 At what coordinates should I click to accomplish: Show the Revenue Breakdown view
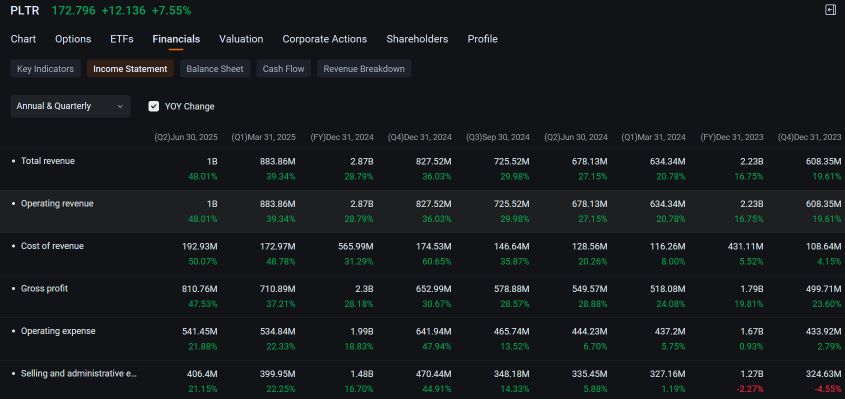(364, 68)
